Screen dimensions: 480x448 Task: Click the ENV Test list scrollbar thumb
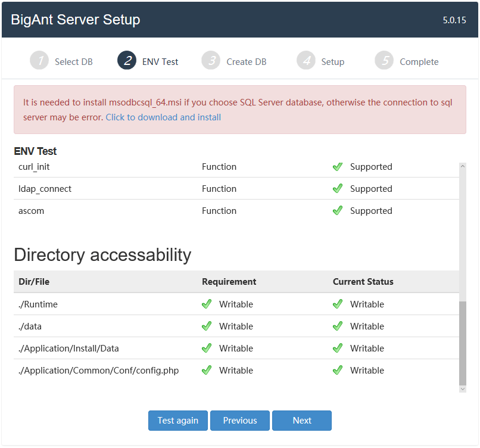[463, 342]
